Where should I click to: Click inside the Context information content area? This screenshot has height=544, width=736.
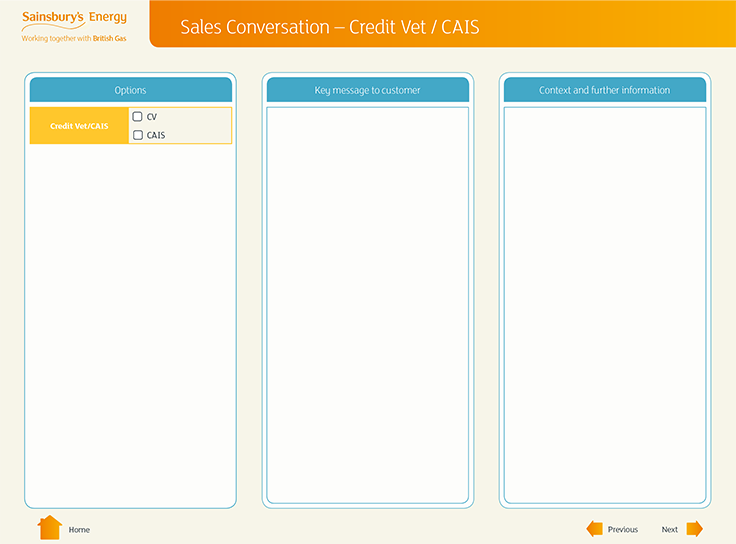604,300
